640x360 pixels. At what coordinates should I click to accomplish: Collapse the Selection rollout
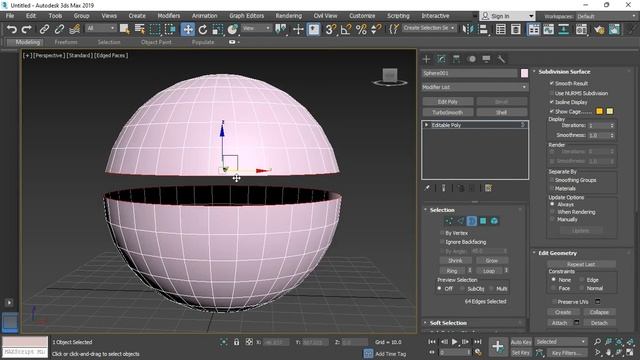442,210
